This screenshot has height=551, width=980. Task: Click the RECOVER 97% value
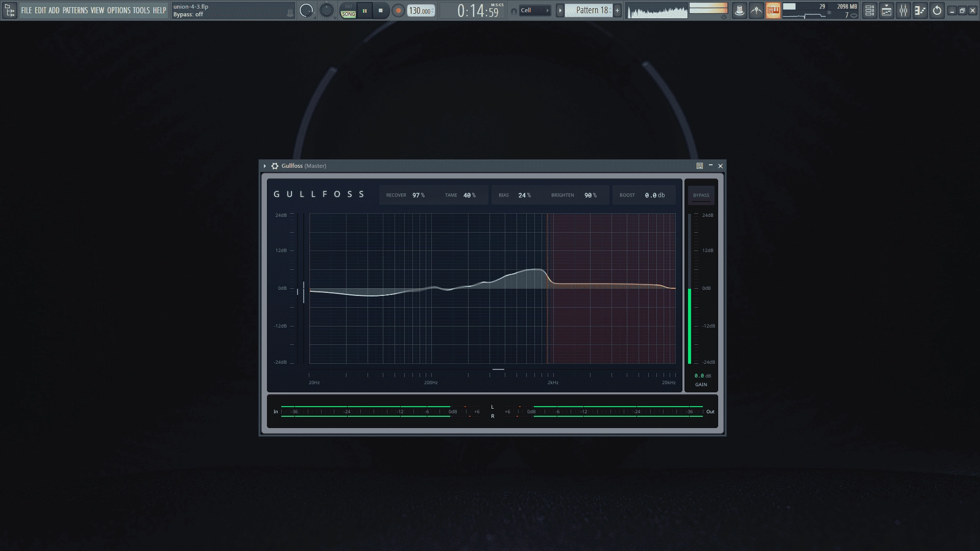(x=419, y=195)
